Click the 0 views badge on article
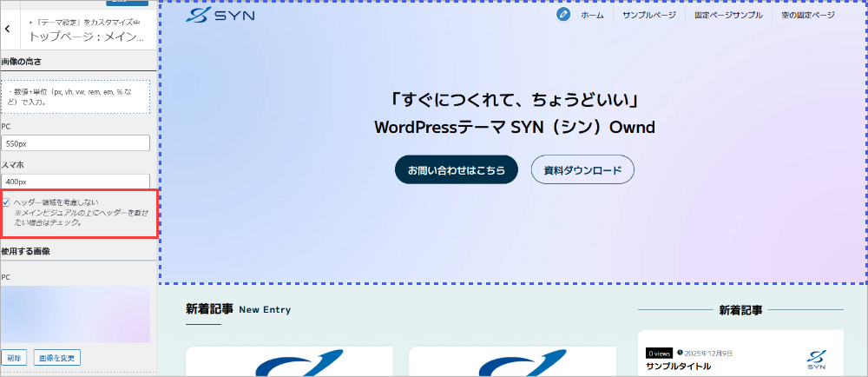This screenshot has width=868, height=377. [x=659, y=354]
